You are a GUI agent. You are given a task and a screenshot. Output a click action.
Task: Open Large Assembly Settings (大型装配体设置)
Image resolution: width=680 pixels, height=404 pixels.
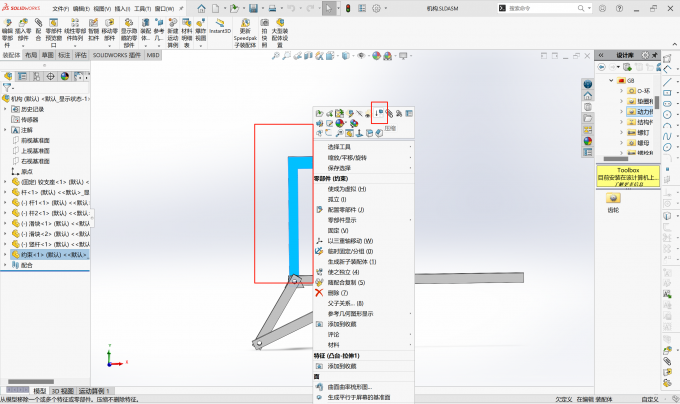tap(280, 23)
